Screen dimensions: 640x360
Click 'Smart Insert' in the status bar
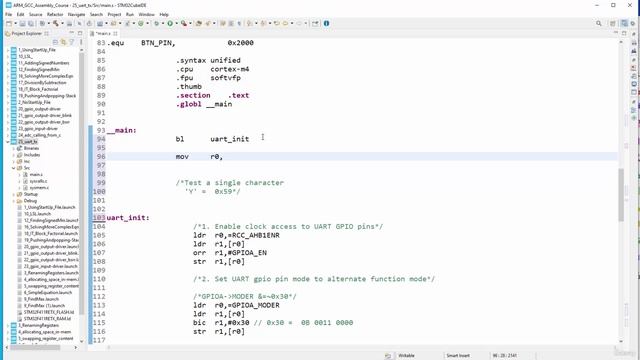click(458, 356)
